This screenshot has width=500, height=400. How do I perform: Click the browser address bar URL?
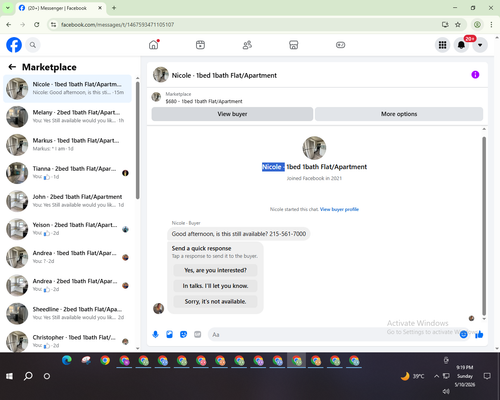point(117,25)
